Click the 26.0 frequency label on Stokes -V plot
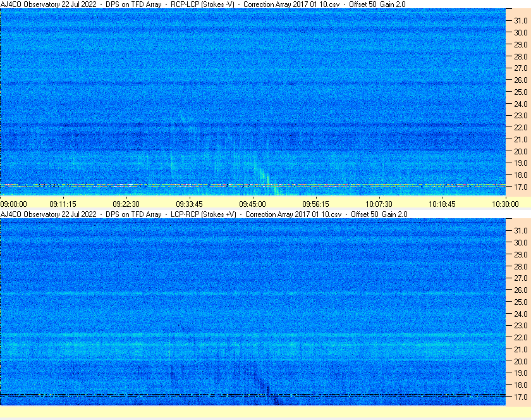Screen dimensions: 531x420 click(521, 80)
